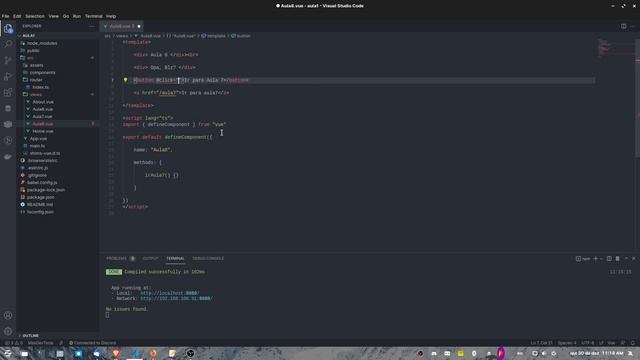The image size is (640, 360).
Task: Click the notifications bell in status bar
Action: 633,343
